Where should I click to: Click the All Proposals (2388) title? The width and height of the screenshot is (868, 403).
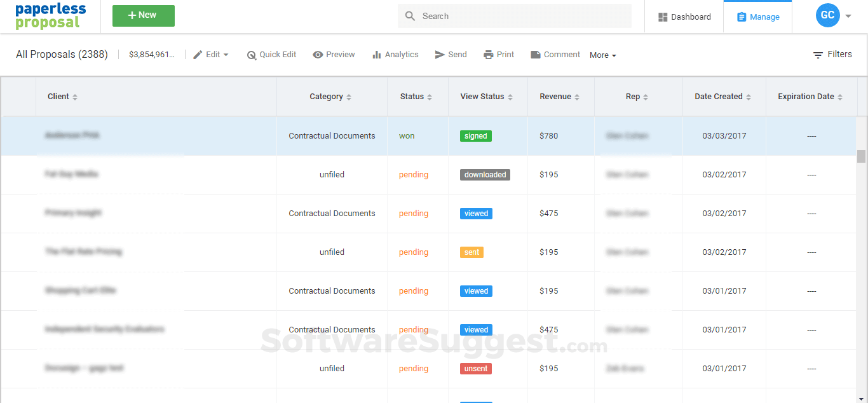click(62, 55)
